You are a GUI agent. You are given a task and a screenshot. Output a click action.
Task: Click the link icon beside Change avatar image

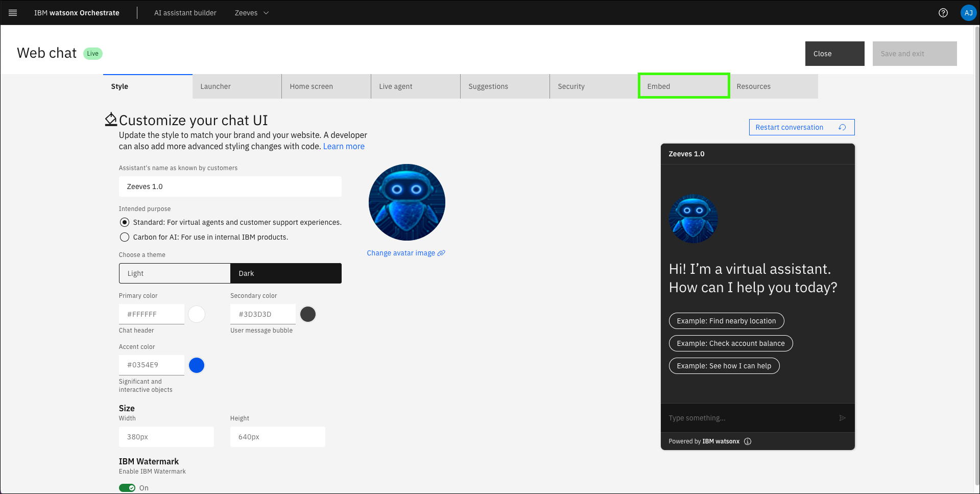(441, 253)
